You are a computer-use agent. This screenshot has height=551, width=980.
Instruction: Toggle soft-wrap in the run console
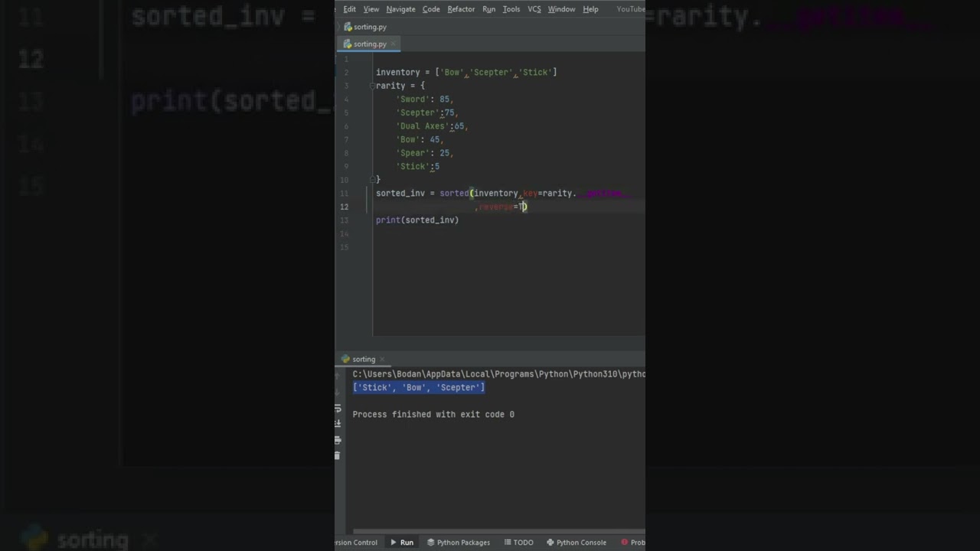338,409
